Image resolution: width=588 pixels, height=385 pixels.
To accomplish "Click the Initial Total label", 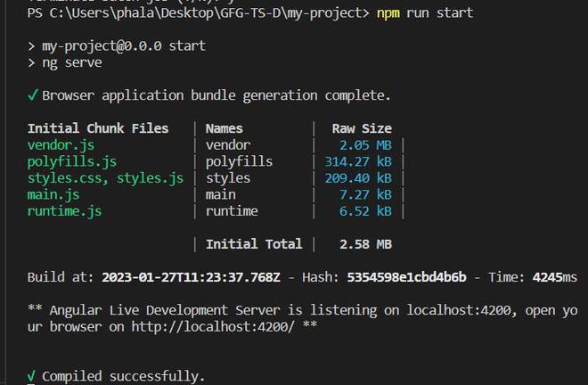I will coord(254,244).
